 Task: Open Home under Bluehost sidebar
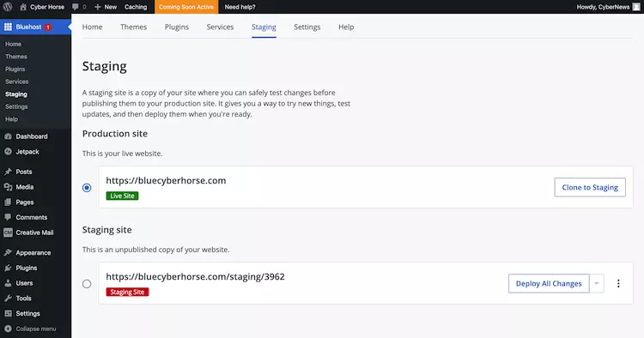point(13,44)
